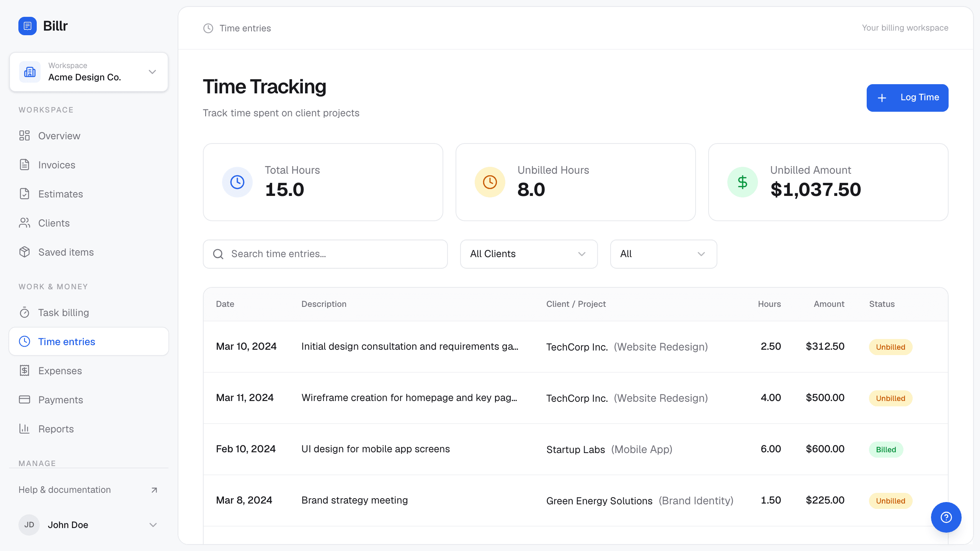Click the Unbilled Hours orange clock icon
Image resolution: width=980 pixels, height=551 pixels.
pyautogui.click(x=490, y=182)
